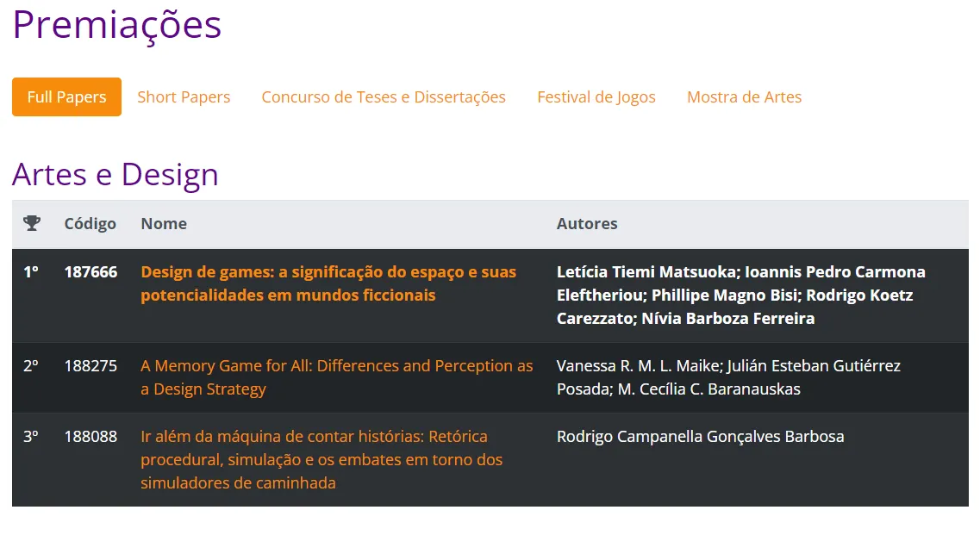Screen dimensions: 980x535
Task: Open paper 'Design de games: a significação do espaço'
Action: coord(328,283)
